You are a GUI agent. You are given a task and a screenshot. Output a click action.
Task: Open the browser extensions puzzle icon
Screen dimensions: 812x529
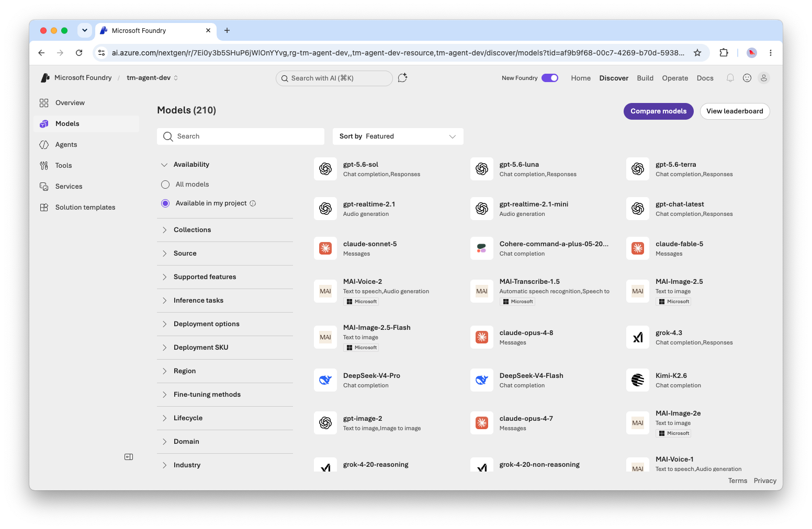click(x=724, y=53)
